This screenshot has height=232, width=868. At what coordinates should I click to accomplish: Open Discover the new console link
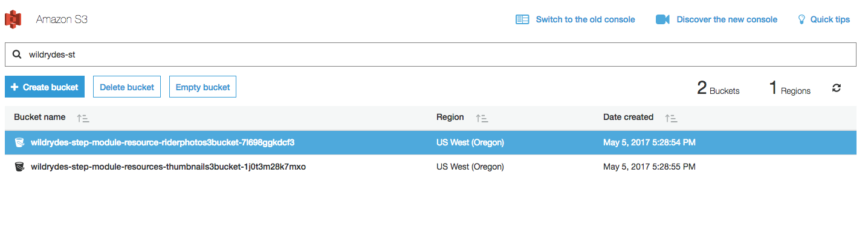pos(727,19)
